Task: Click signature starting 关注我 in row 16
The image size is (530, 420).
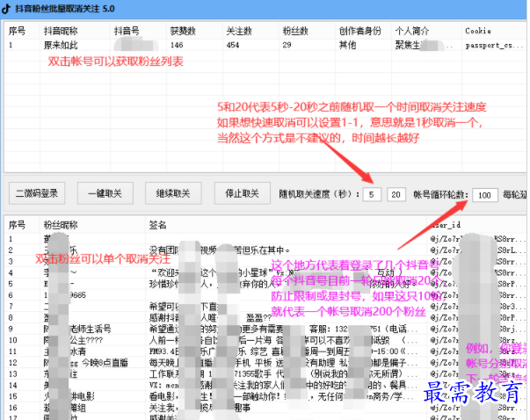Action: pyautogui.click(x=200, y=408)
